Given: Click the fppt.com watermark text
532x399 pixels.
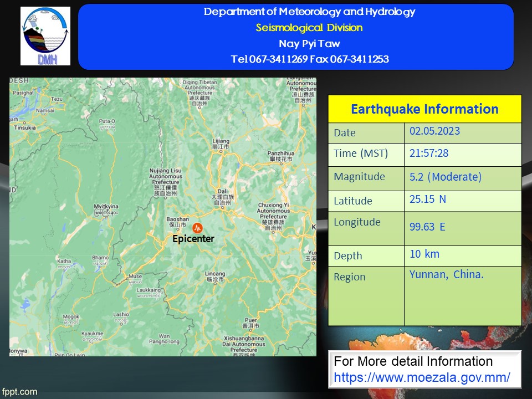Looking at the screenshot, I should [19, 392].
